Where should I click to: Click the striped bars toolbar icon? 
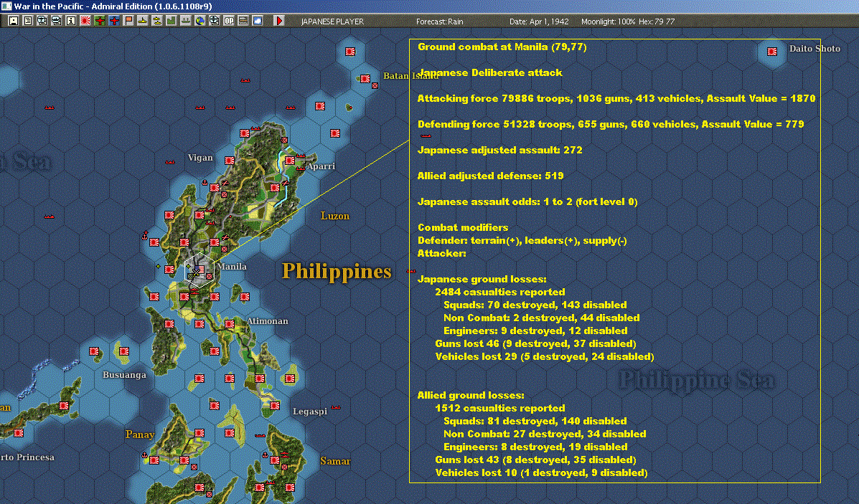click(243, 21)
